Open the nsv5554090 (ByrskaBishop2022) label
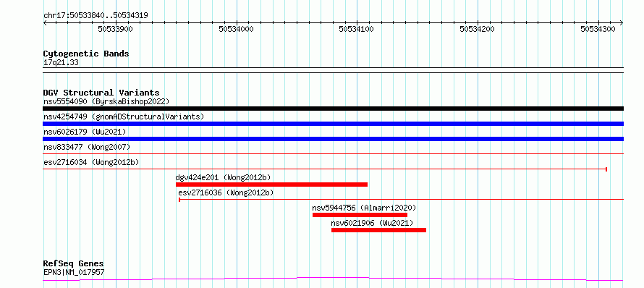 [106, 101]
